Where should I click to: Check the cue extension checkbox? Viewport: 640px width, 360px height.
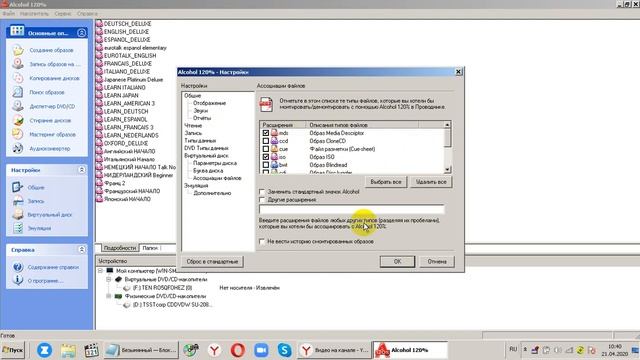266,149
